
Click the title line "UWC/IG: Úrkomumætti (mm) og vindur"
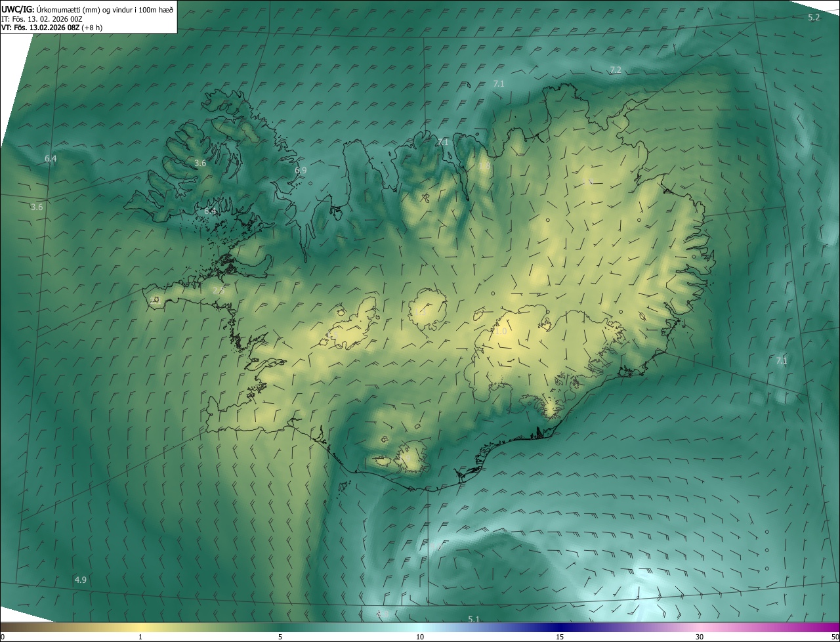[x=87, y=9]
